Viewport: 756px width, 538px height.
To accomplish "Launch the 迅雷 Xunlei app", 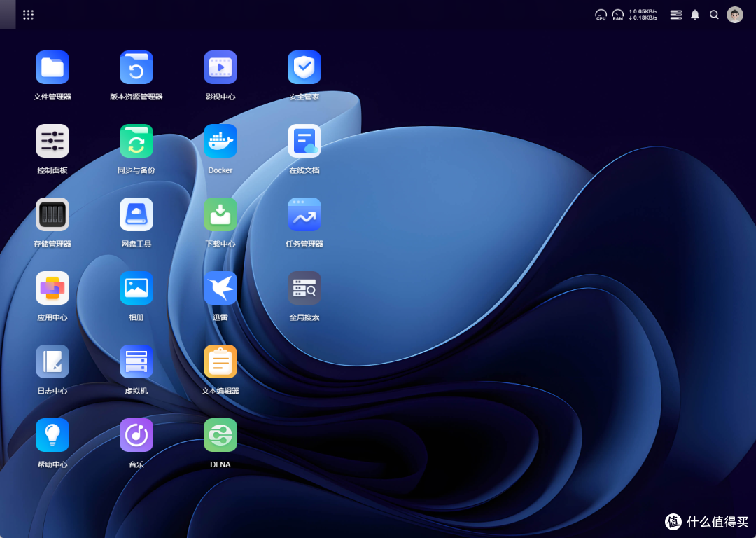I will coord(220,288).
